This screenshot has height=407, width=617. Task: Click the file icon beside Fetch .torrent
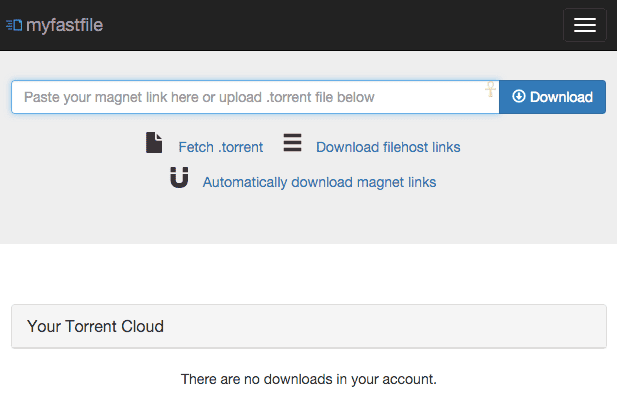[154, 142]
